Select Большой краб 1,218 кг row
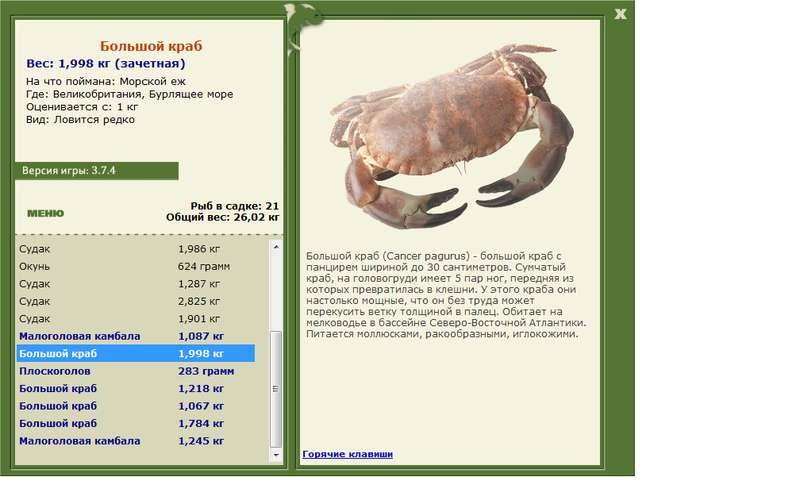 click(136, 388)
